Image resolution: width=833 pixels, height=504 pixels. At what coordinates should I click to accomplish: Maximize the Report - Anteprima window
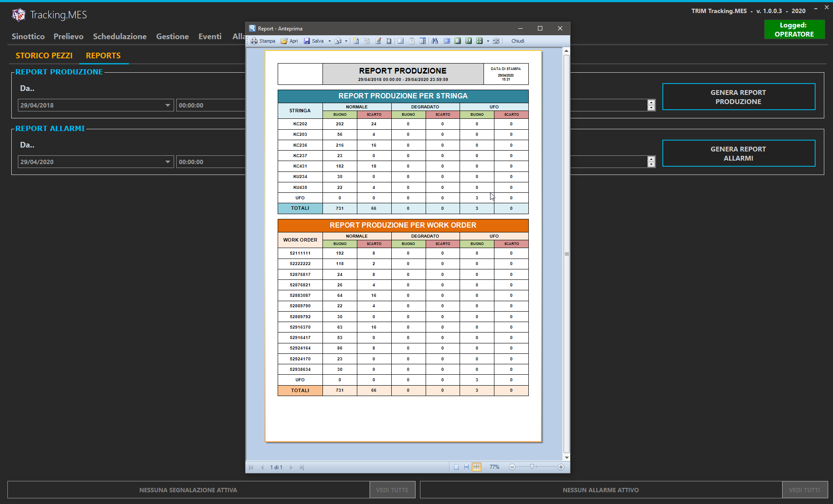[x=540, y=28]
